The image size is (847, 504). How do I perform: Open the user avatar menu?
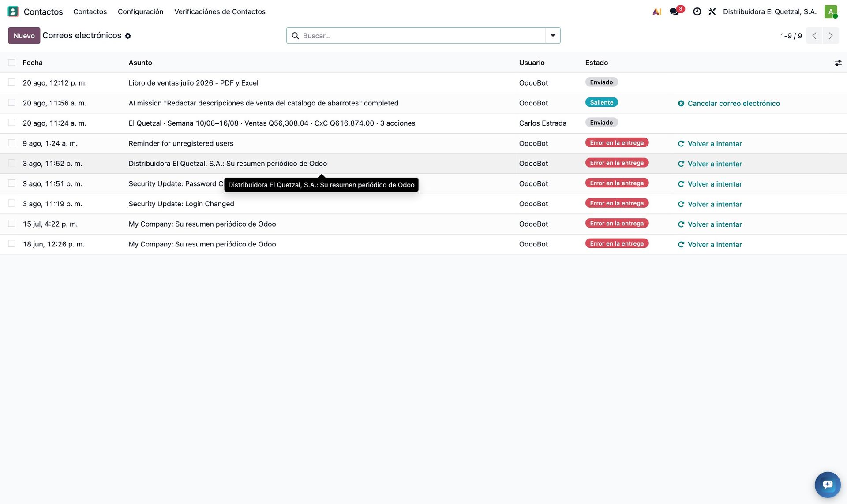[831, 11]
